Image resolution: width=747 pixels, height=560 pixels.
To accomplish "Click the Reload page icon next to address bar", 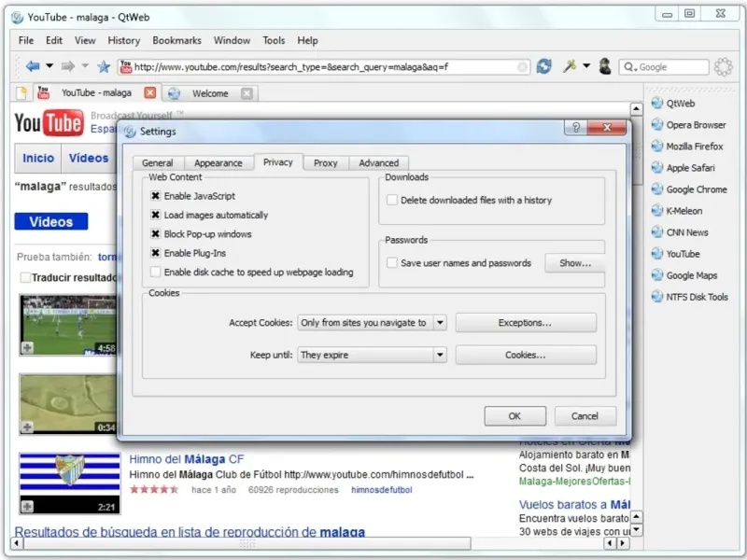I will coord(543,66).
